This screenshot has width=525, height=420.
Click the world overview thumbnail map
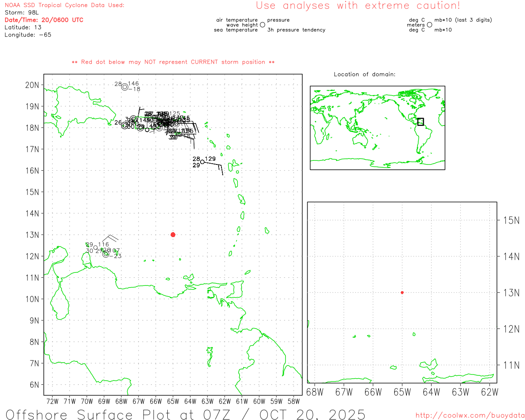377,128
